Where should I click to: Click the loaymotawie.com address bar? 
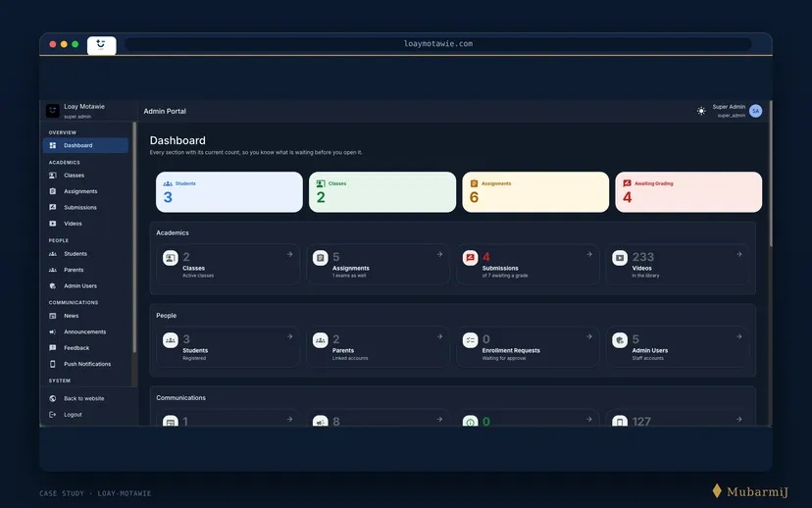(438, 44)
